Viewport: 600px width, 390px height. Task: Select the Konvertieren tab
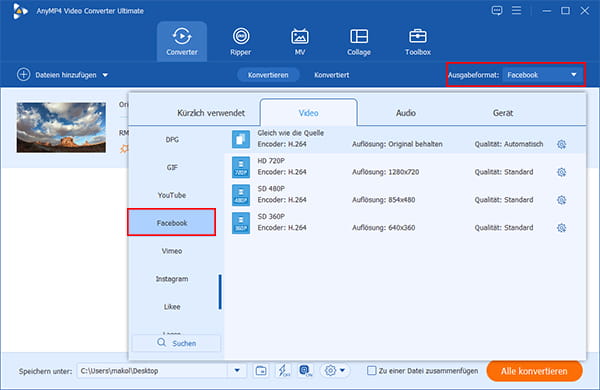point(268,75)
